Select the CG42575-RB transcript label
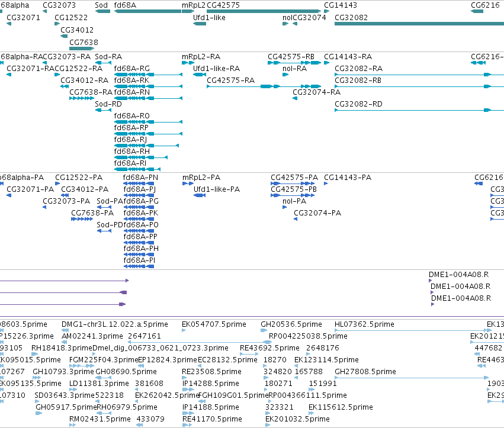This screenshot has width=504, height=428. [291, 57]
